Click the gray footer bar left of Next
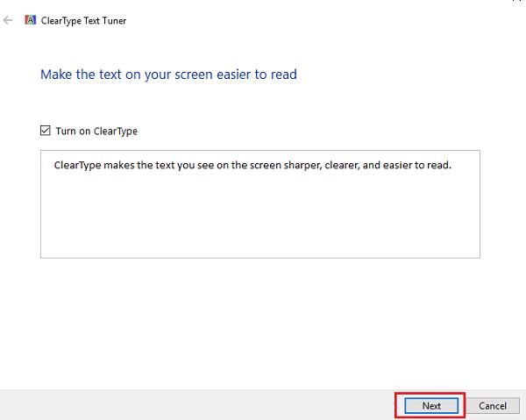The image size is (526, 420). [x=193, y=405]
